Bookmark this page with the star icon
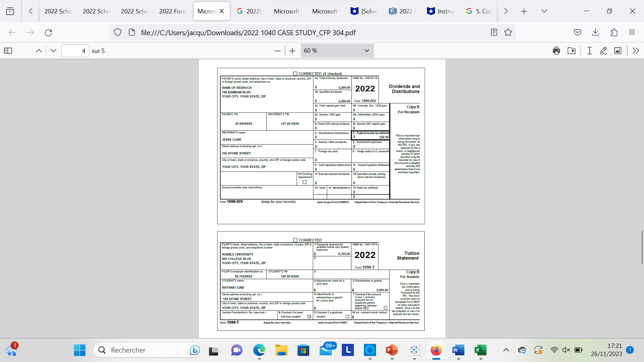 pyautogui.click(x=508, y=32)
